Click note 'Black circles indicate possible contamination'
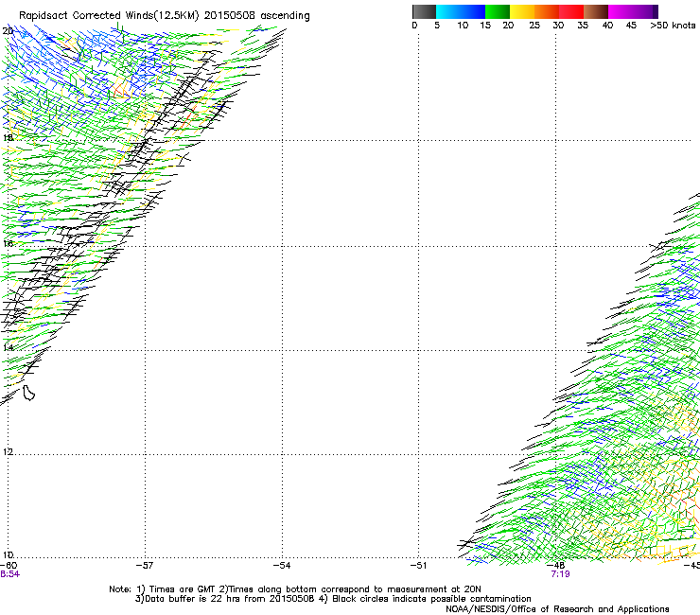The width and height of the screenshot is (700, 615). click(431, 599)
